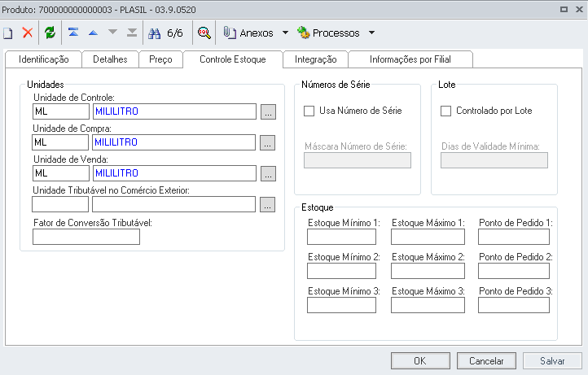Click the Anexos paperclip button
The width and height of the screenshot is (588, 375).
(248, 33)
